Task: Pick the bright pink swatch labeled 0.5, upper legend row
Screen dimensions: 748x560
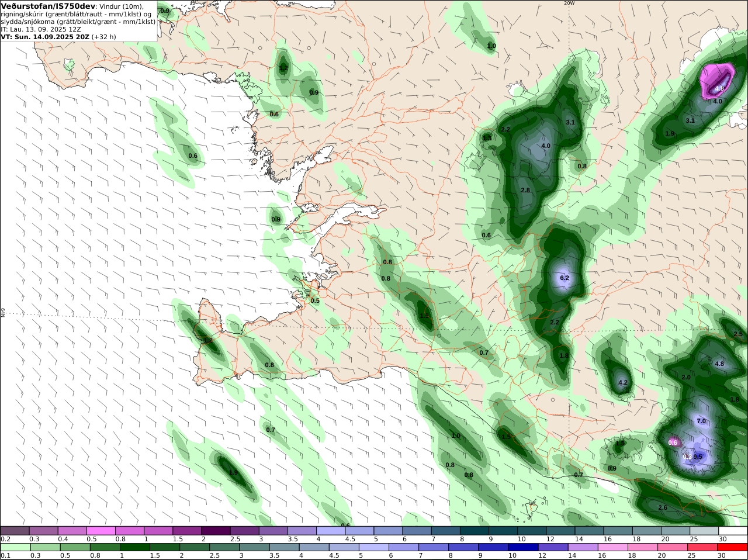Action: coord(102,531)
